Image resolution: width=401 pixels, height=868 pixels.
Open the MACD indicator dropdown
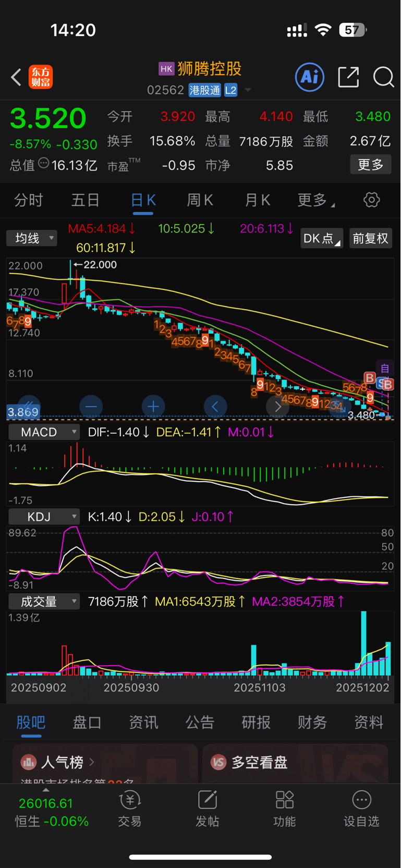[44, 432]
